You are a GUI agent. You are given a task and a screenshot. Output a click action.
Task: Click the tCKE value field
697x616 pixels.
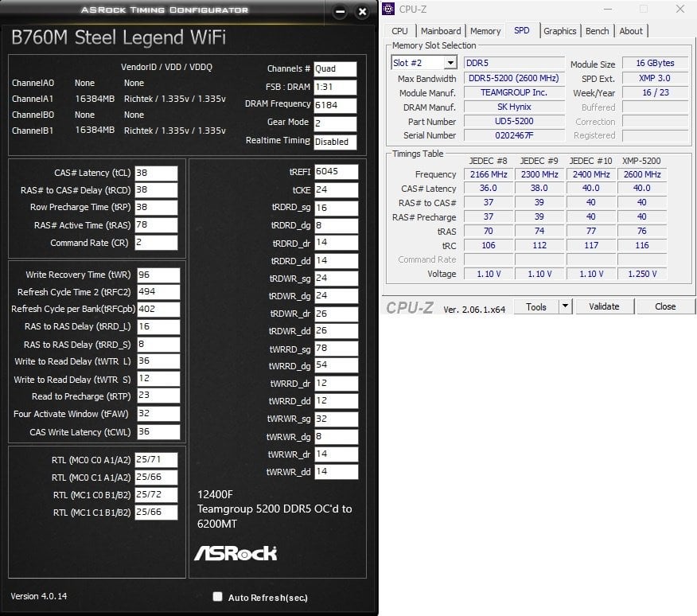click(336, 190)
